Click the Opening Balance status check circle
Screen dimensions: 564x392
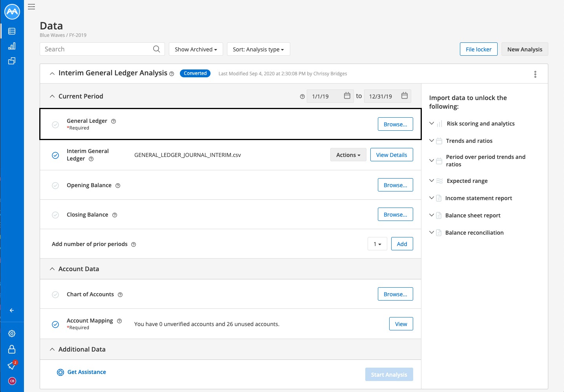(x=55, y=186)
